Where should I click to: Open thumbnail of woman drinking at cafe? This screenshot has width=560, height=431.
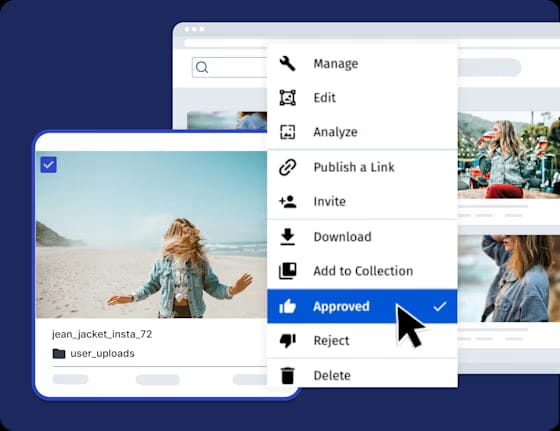point(509,155)
